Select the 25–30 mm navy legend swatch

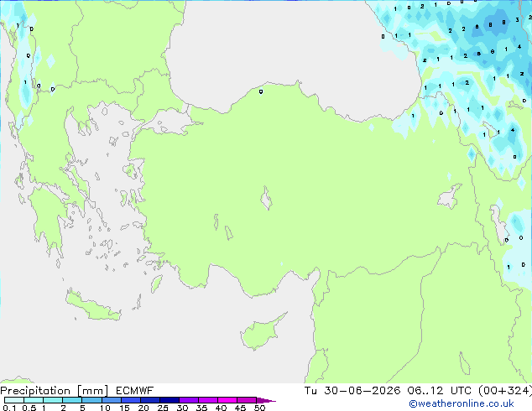coord(170,400)
